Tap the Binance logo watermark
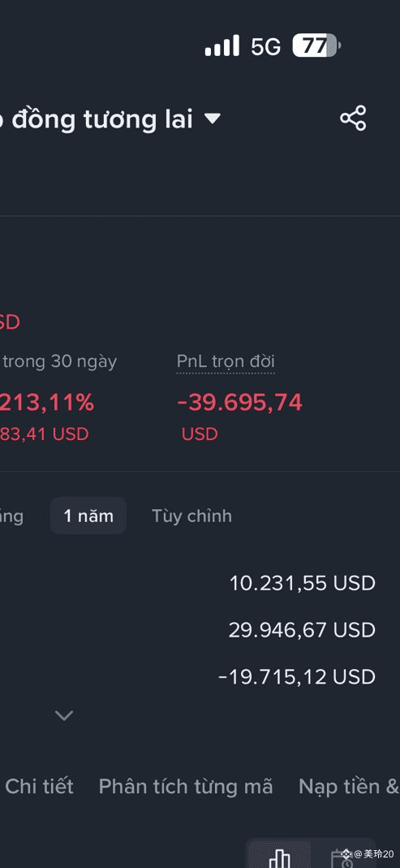Image resolution: width=400 pixels, height=868 pixels. pyautogui.click(x=346, y=853)
